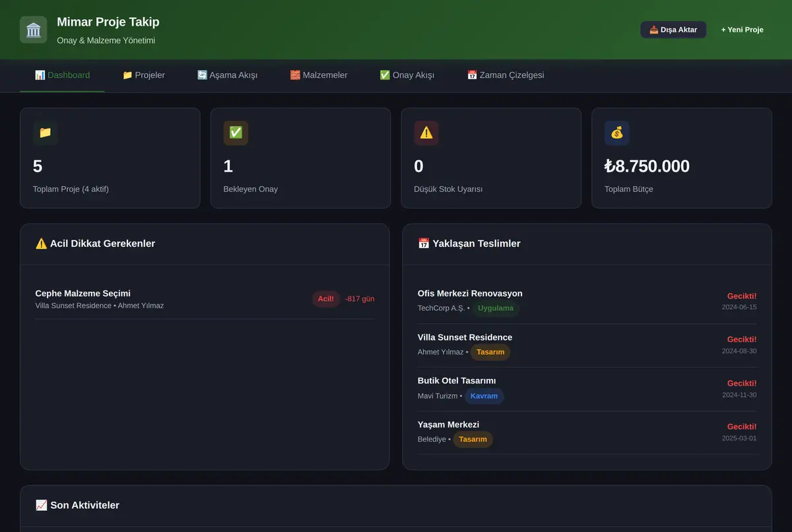Image resolution: width=792 pixels, height=532 pixels.
Task: Click the warning icon on Düşük Stok card
Action: 426,133
